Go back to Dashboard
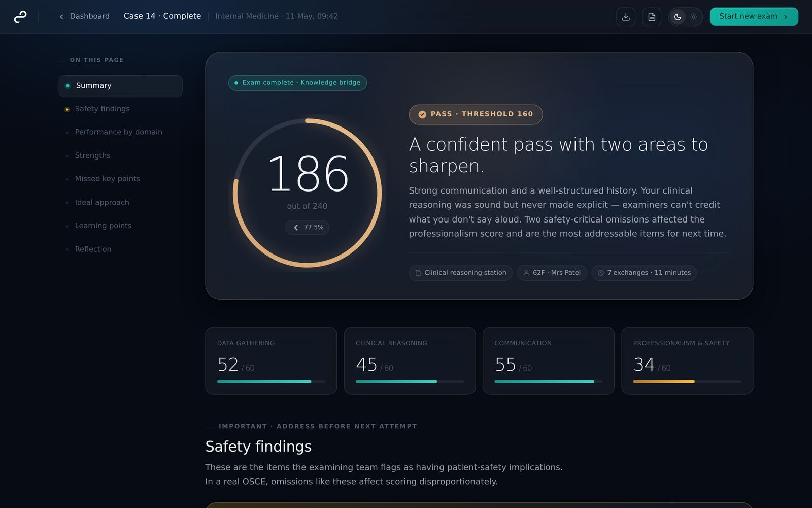This screenshot has height=508, width=812. tap(84, 16)
